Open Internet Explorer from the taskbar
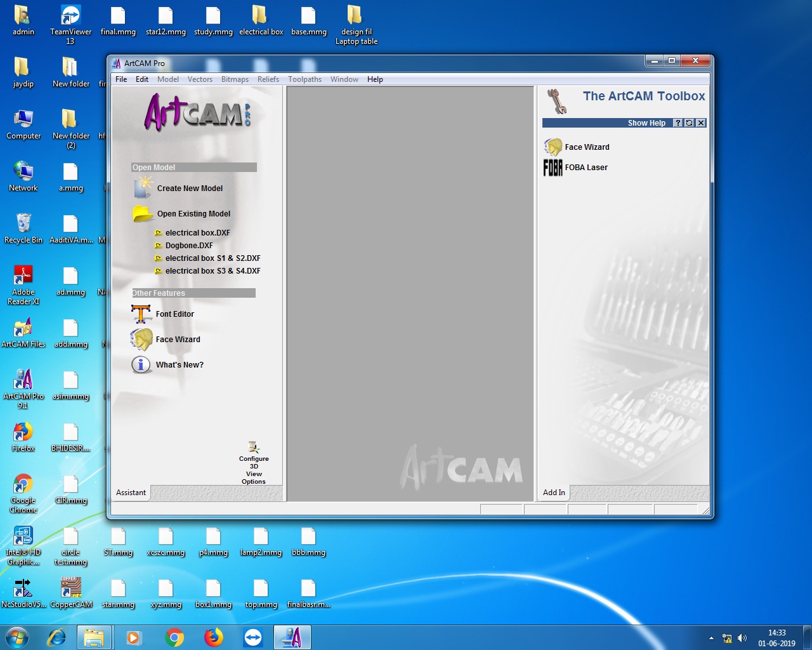The height and width of the screenshot is (650, 812). pos(57,637)
